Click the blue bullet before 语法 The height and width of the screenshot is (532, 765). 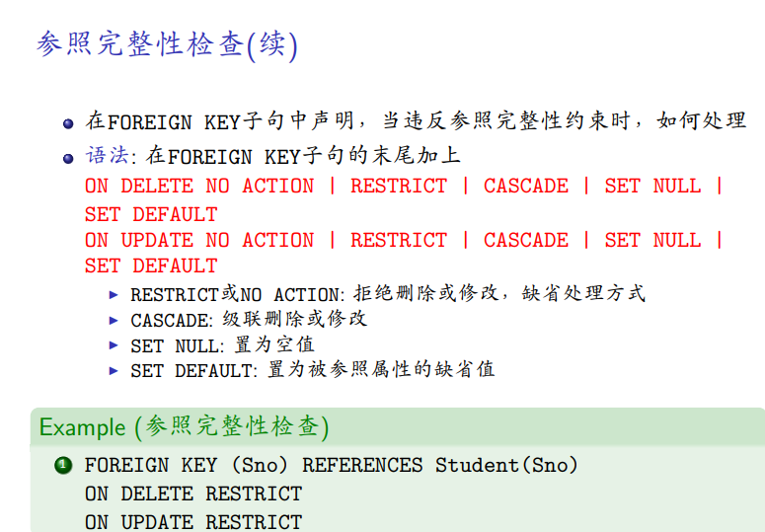point(68,158)
